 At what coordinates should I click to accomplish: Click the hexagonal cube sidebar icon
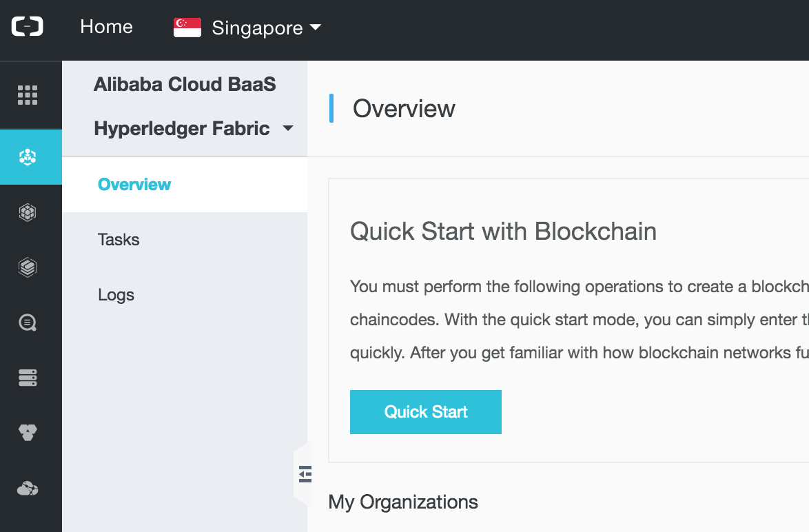pos(28,212)
